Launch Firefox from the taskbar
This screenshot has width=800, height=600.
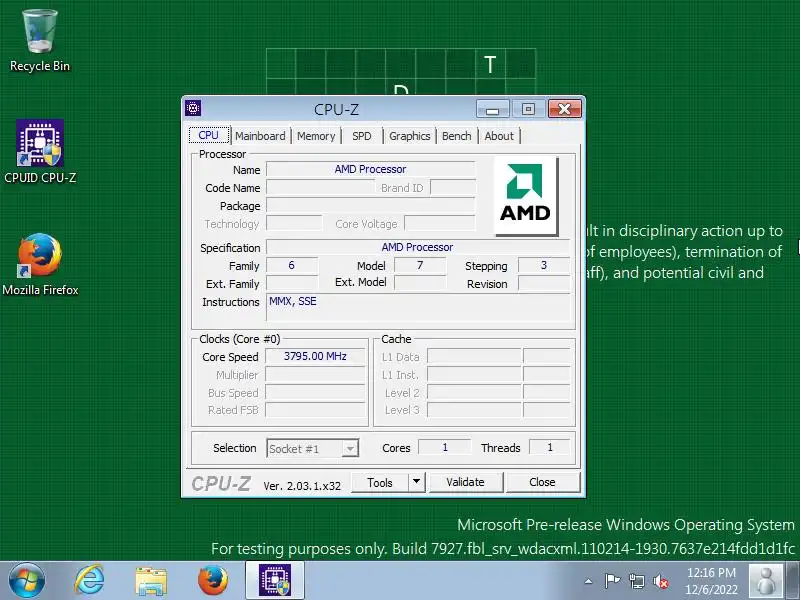pos(213,581)
